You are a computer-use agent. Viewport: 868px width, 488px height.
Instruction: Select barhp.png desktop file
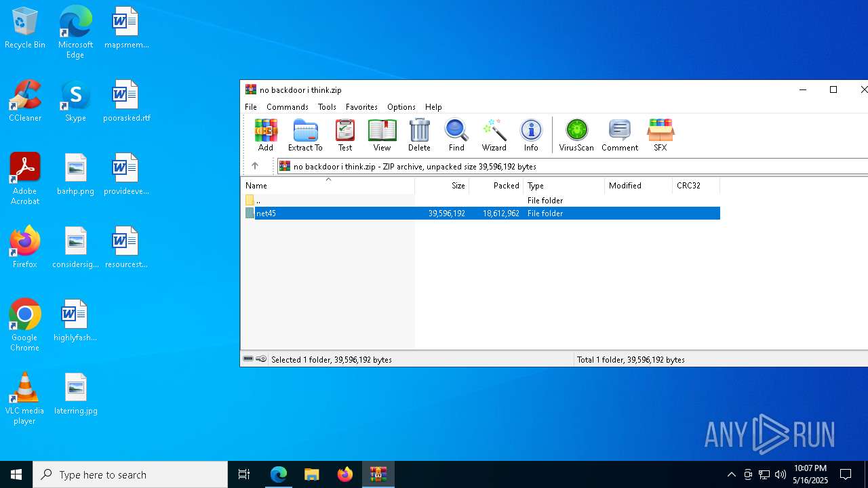coord(75,175)
